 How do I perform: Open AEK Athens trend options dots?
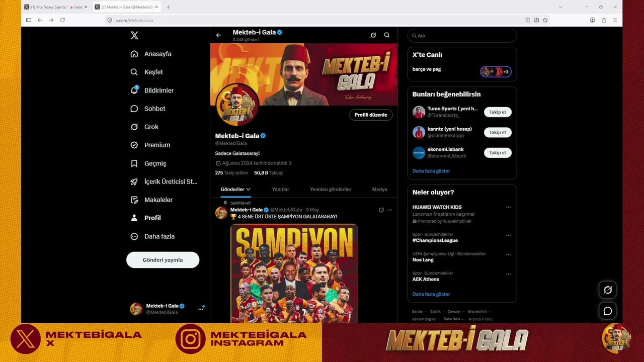(508, 274)
